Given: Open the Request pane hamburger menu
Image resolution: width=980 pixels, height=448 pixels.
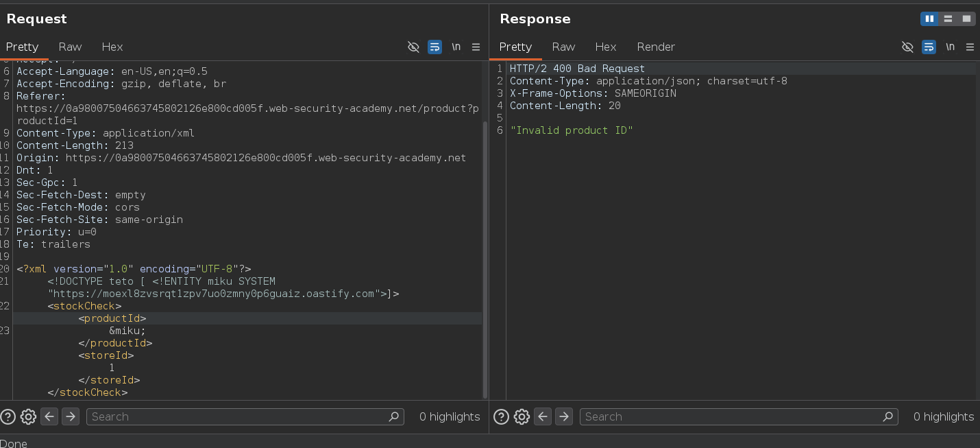Looking at the screenshot, I should point(476,47).
